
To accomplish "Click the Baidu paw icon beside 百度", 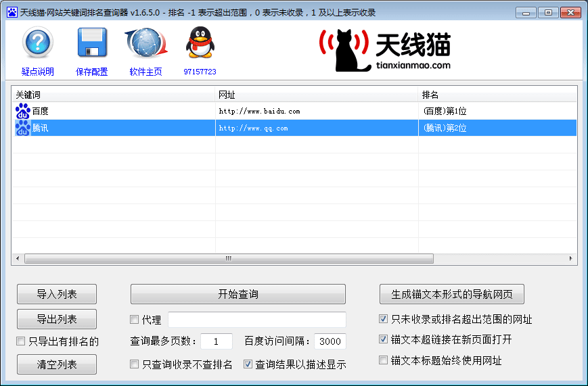I will click(22, 111).
